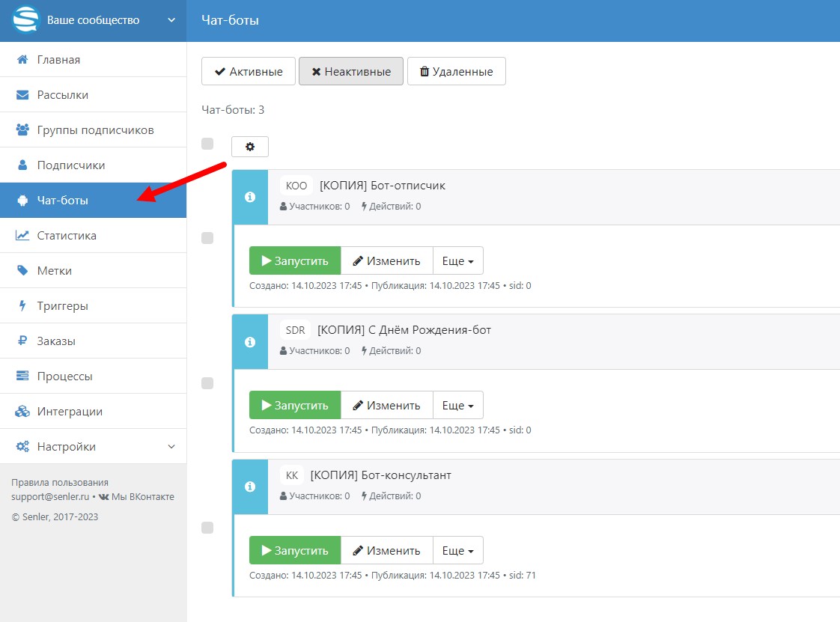
Task: Click the gear settings icon above bot list
Action: tap(250, 147)
